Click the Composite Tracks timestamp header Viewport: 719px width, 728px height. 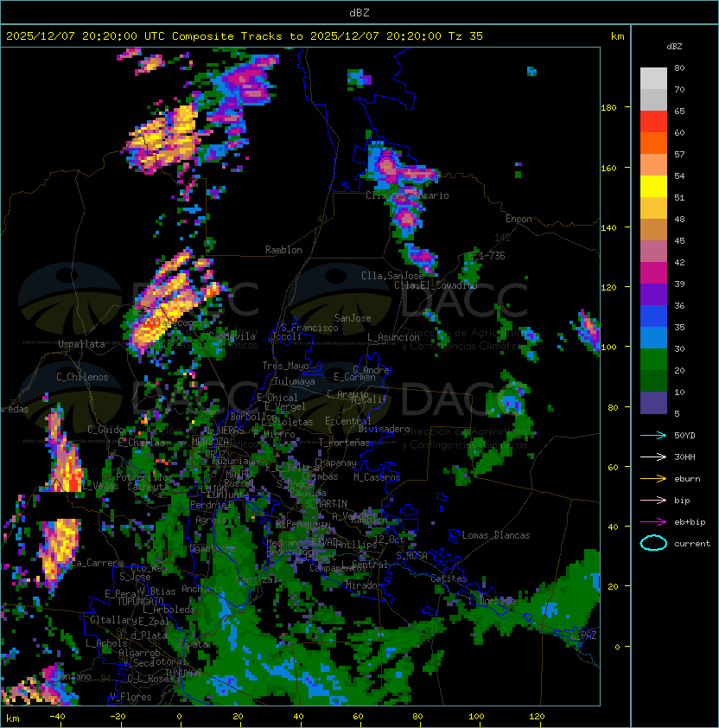point(245,36)
